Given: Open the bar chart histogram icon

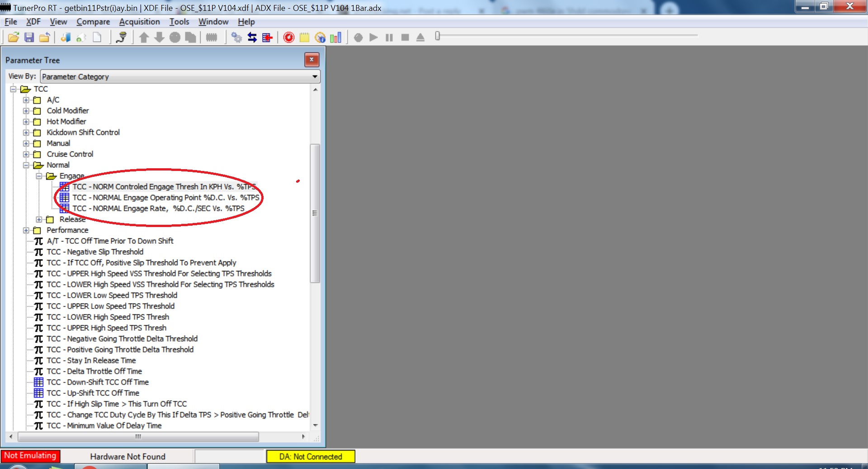Looking at the screenshot, I should click(x=335, y=38).
